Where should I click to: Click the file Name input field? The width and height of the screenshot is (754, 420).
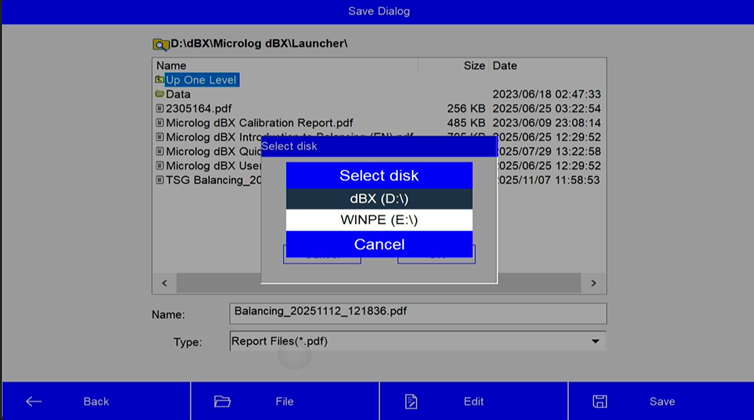[417, 313]
